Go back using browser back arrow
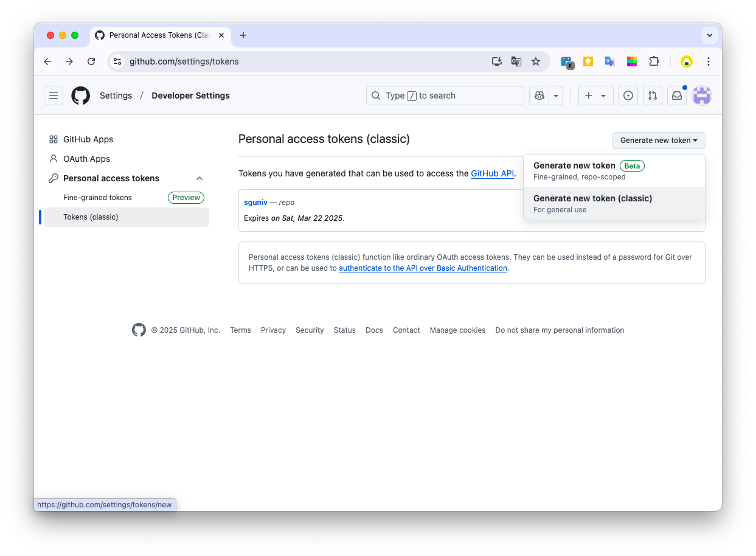 [47, 61]
